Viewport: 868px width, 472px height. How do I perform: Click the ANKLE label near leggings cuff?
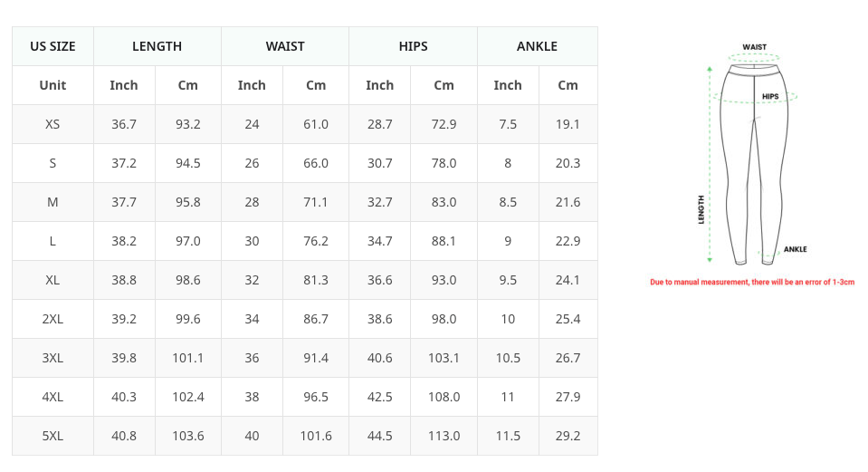(x=795, y=249)
